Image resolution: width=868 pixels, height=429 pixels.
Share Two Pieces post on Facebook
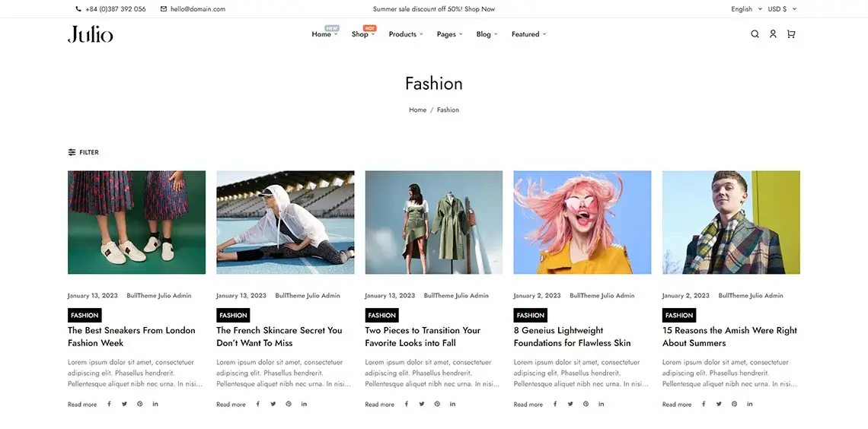coord(407,404)
